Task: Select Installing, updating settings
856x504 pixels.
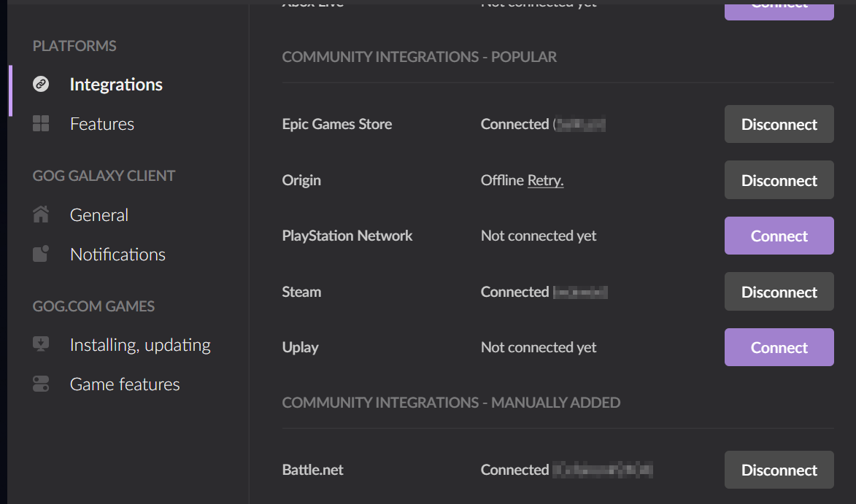Action: [x=140, y=345]
